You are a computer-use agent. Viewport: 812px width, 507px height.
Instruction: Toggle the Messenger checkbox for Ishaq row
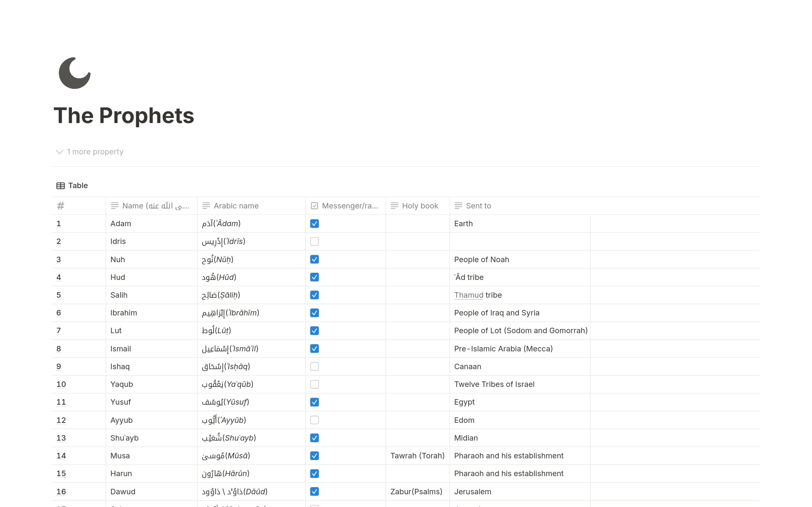click(x=315, y=366)
